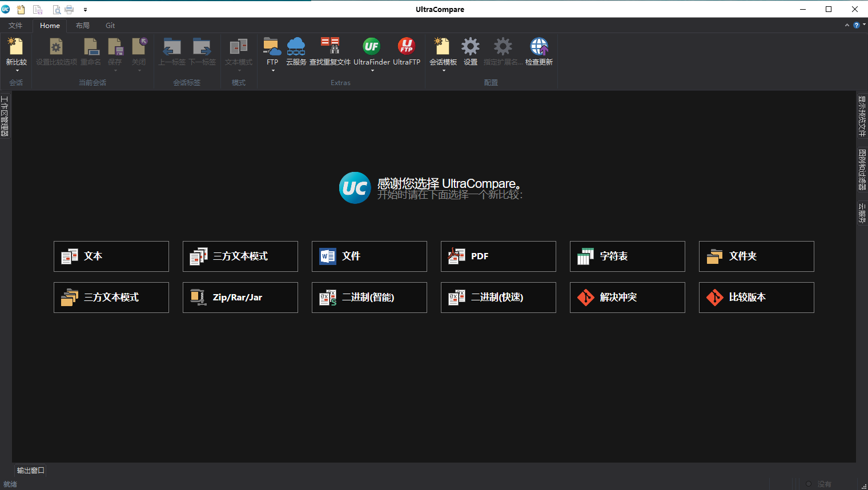Expand the 会话模板 dropdown arrow
This screenshot has height=490, width=868.
(x=444, y=71)
